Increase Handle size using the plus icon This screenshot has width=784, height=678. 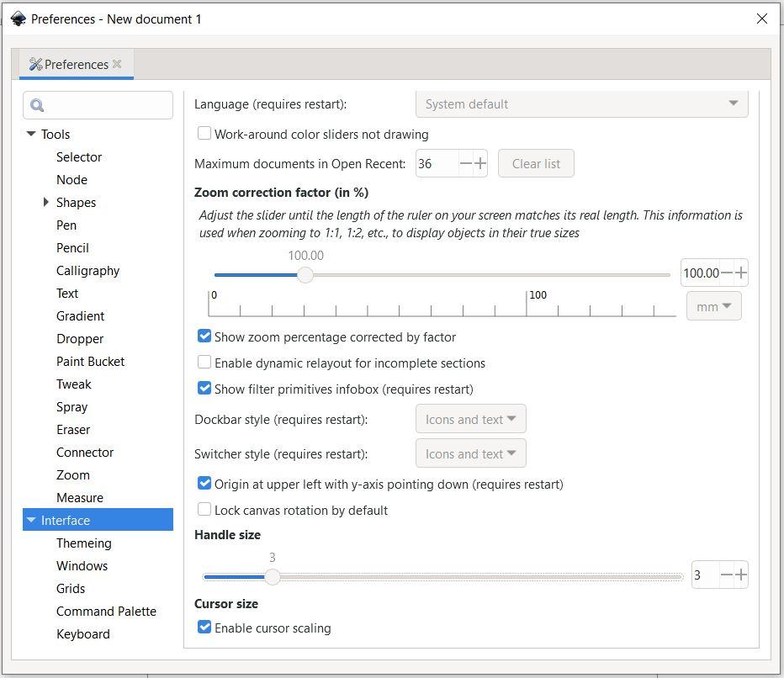[x=740, y=575]
